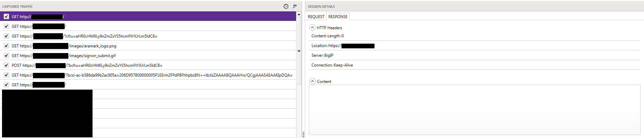Click the scroll up arrow of traffic list
Image resolution: width=644 pixels, height=138 pixels.
pyautogui.click(x=299, y=15)
